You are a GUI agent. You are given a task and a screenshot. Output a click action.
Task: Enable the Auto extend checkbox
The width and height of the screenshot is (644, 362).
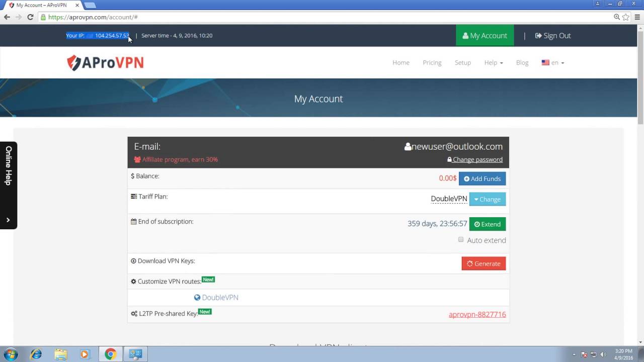[461, 240]
